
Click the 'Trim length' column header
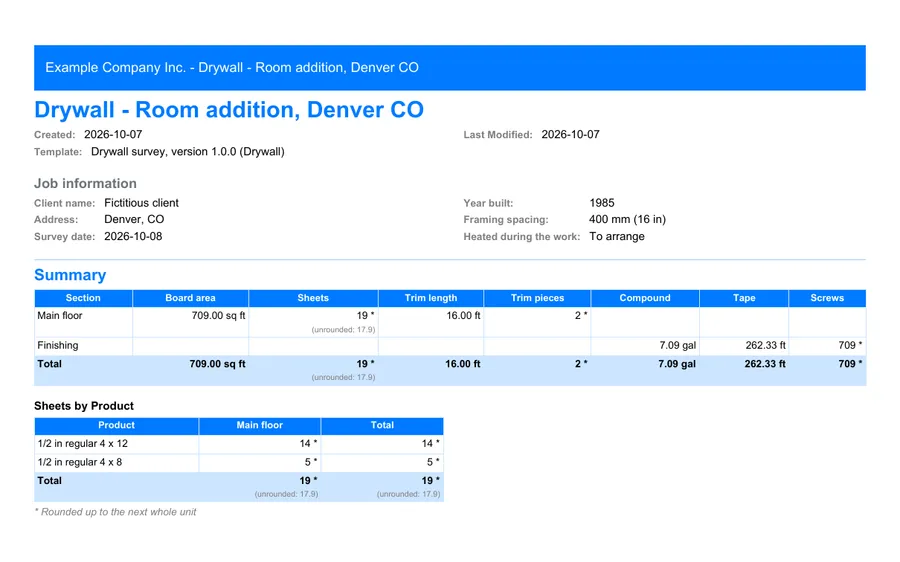click(x=431, y=298)
